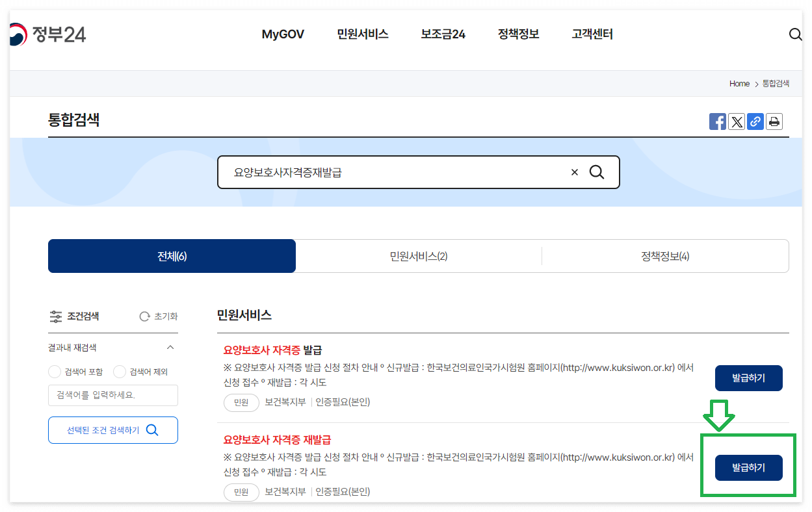Print the page using the printer icon
This screenshot has width=812, height=512.
(x=774, y=121)
